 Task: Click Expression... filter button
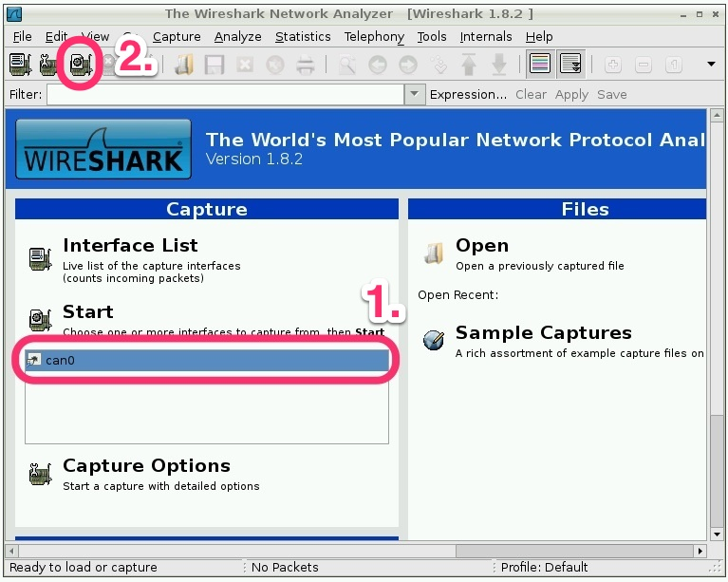click(468, 94)
